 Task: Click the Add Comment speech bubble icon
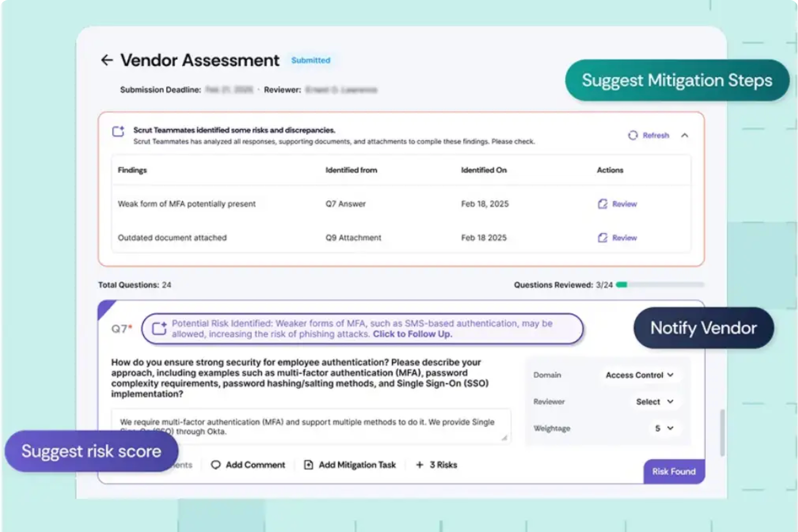216,465
